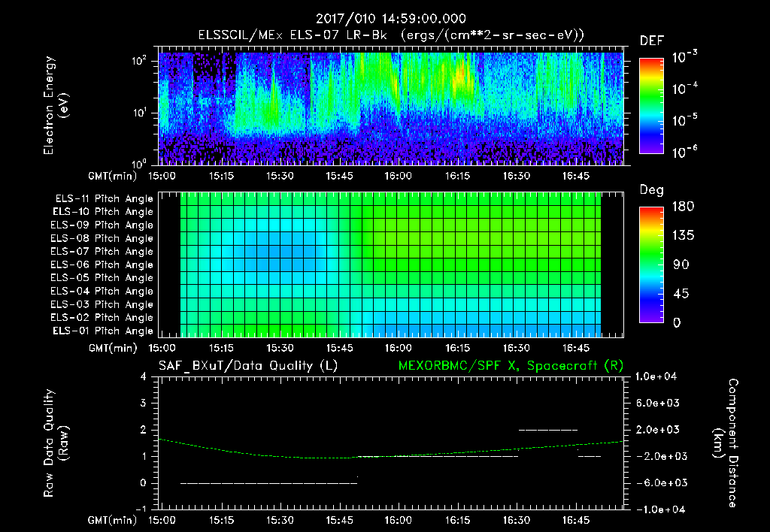This screenshot has width=770, height=532.
Task: Click 16:00 time tick under data quality panel
Action: coord(399,520)
